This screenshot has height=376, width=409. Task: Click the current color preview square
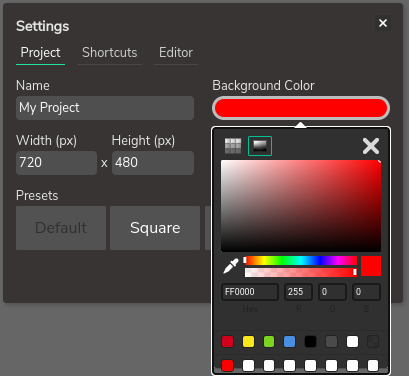point(371,266)
